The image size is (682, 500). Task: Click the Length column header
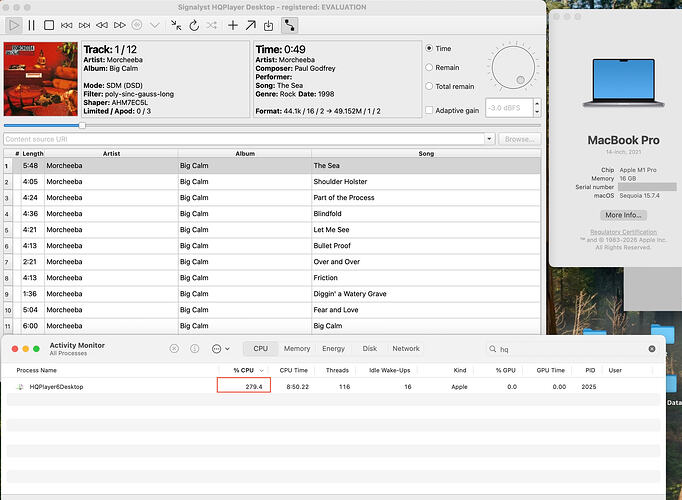click(x=33, y=153)
